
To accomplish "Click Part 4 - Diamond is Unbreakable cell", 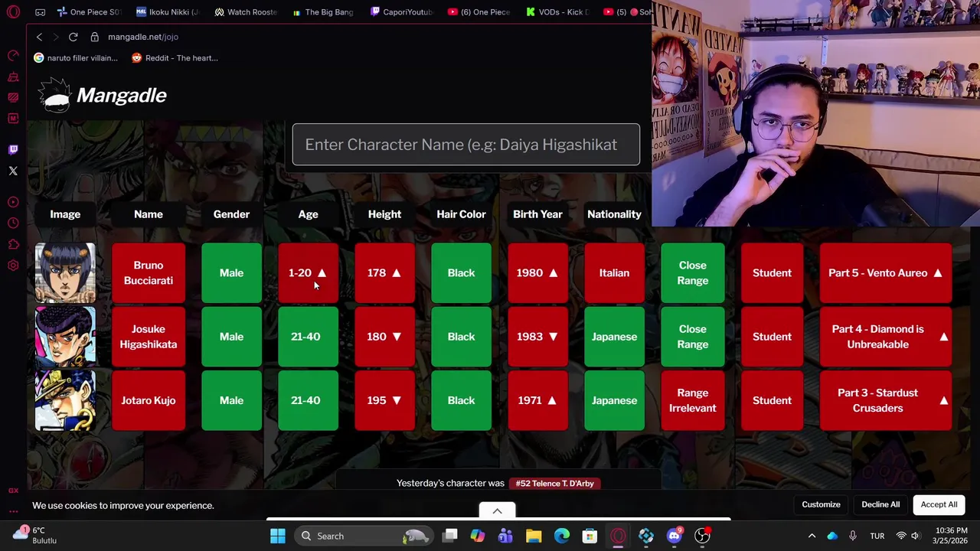I will click(885, 337).
